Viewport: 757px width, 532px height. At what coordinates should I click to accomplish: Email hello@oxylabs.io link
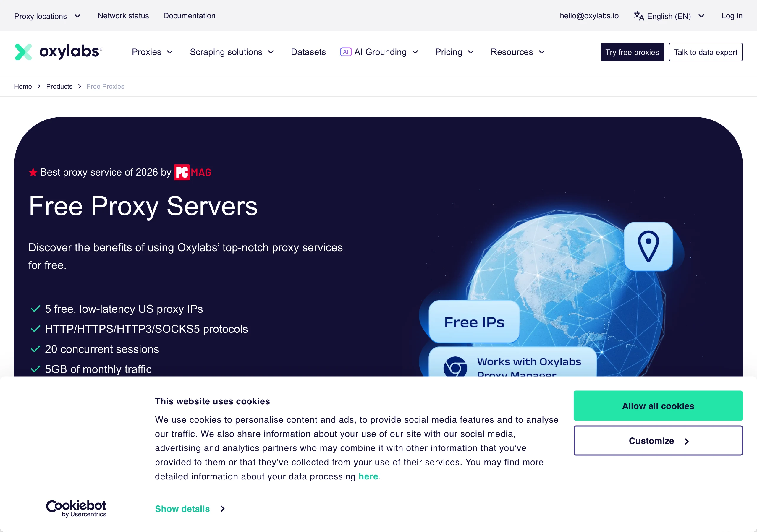click(x=589, y=15)
